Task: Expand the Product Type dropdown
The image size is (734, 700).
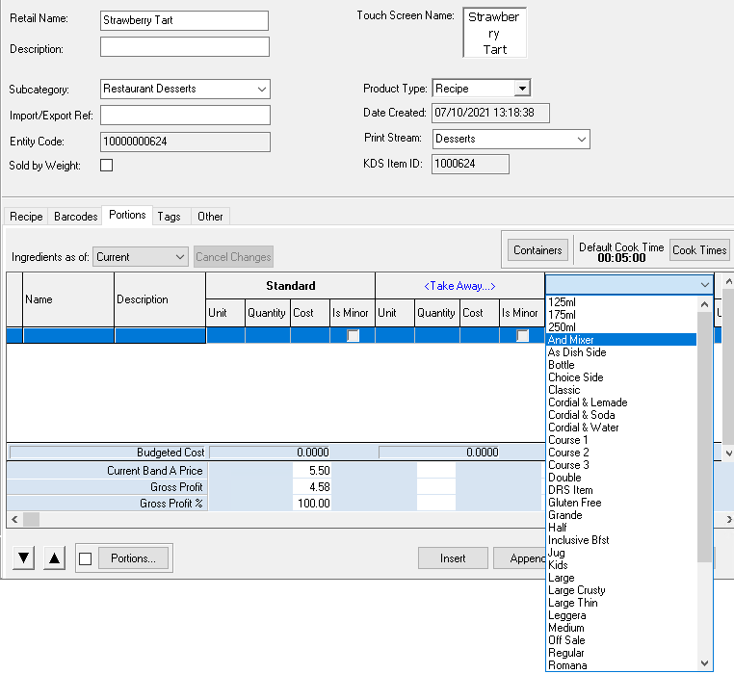Action: pyautogui.click(x=521, y=89)
